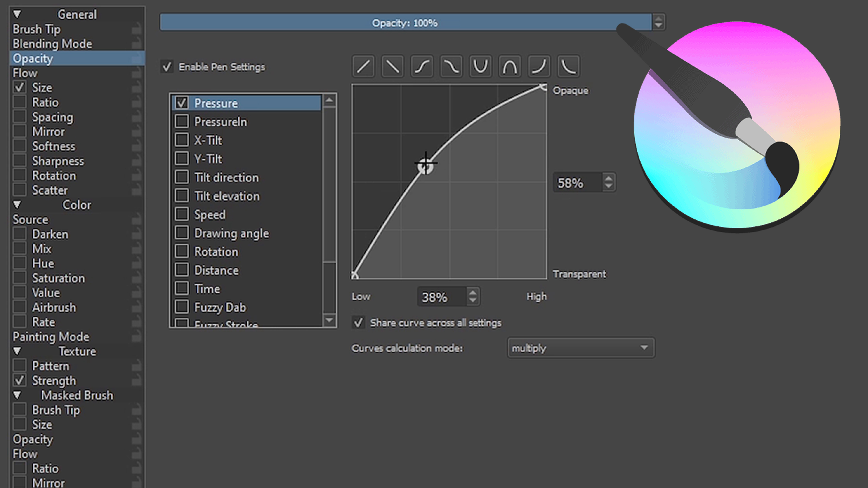
Task: Open the Blending Mode settings page
Action: (53, 44)
